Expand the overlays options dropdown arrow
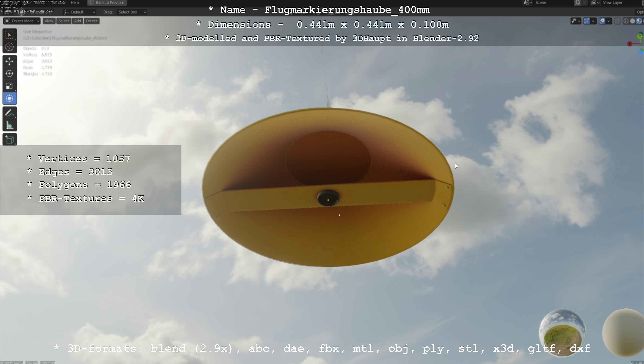This screenshot has height=364, width=644. 609,21
